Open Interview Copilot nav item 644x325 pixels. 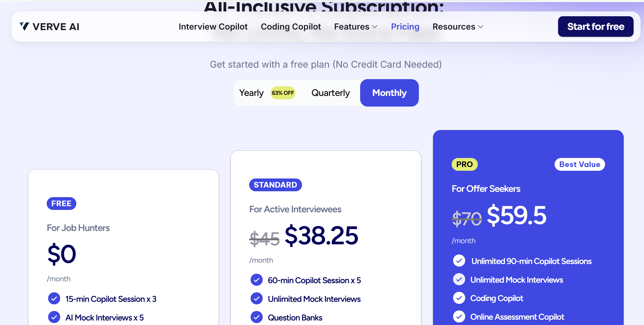coord(213,27)
